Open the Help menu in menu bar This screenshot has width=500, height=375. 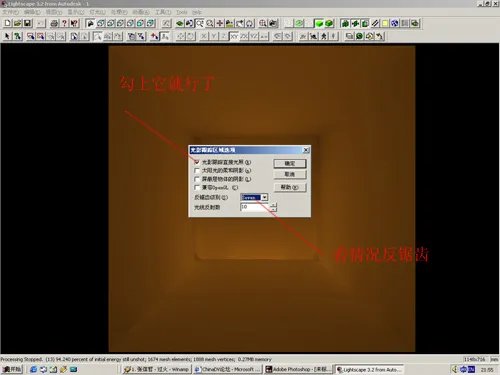197,12
